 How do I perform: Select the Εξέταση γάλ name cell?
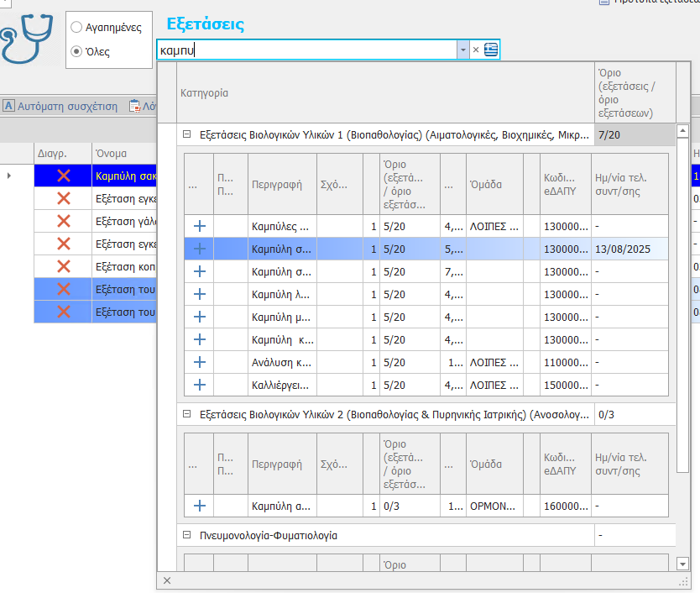click(124, 221)
